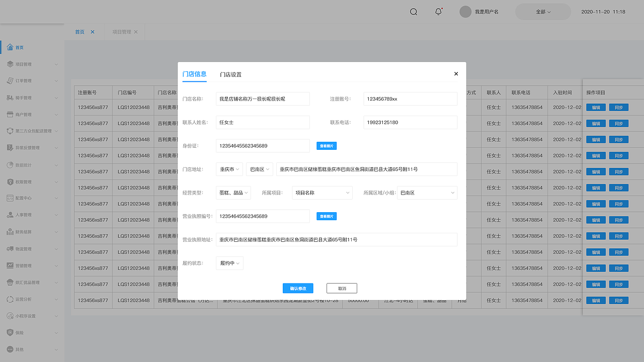Open the 巴南区 district dropdown in 门店地址
Screen dimensions: 644x362
pyautogui.click(x=260, y=169)
